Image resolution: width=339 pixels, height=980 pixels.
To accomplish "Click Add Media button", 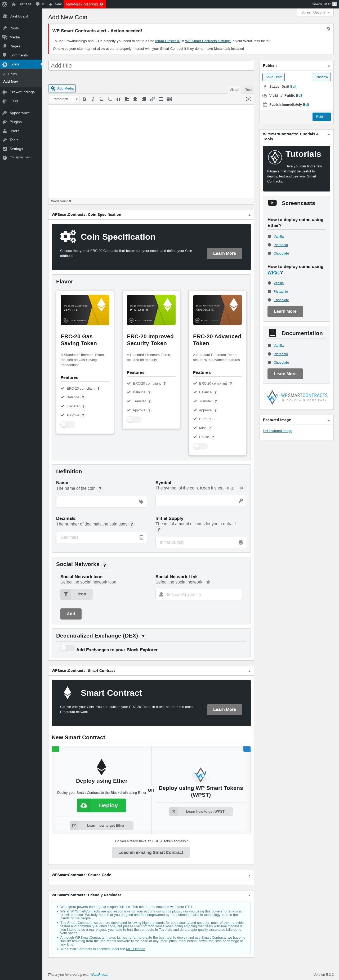I will (x=62, y=89).
